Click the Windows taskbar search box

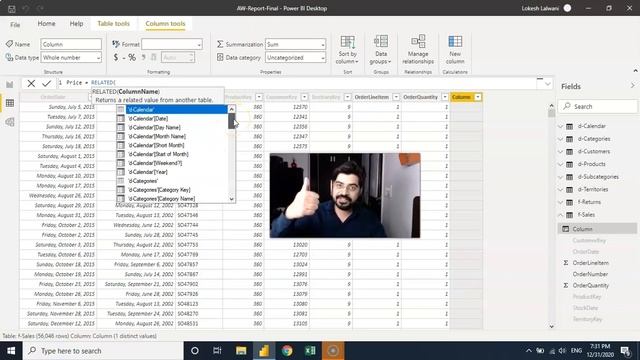pyautogui.click(x=103, y=351)
